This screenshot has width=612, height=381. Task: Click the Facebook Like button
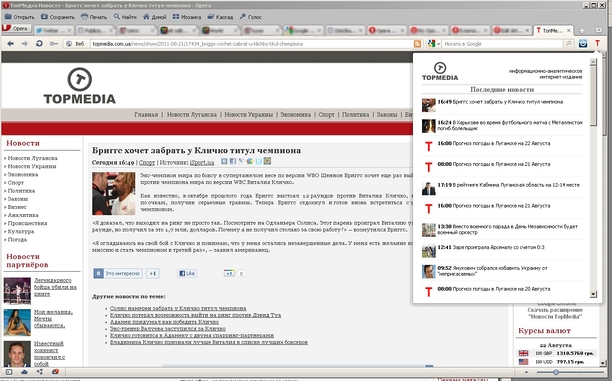pyautogui.click(x=187, y=273)
